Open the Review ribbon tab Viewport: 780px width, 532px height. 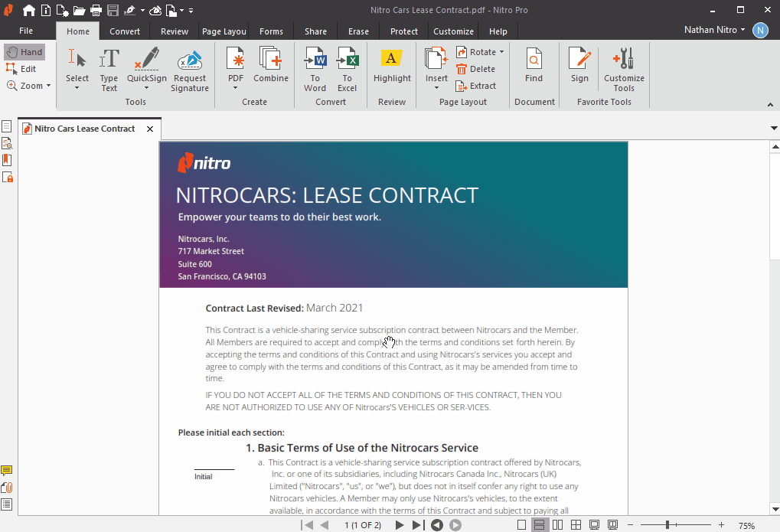click(x=175, y=31)
